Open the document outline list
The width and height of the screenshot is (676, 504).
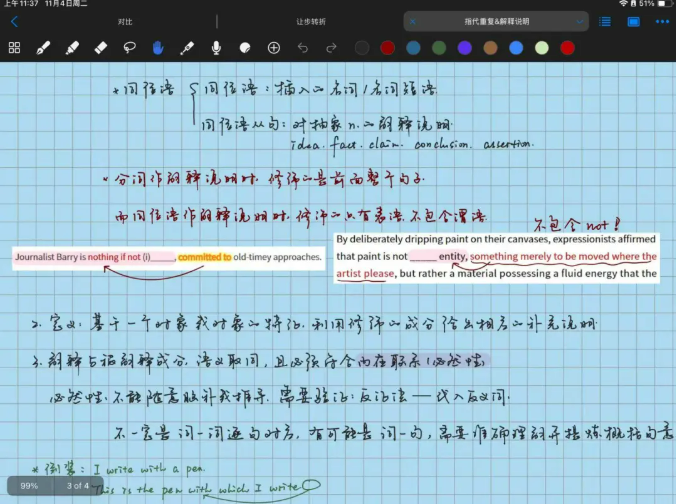click(605, 20)
